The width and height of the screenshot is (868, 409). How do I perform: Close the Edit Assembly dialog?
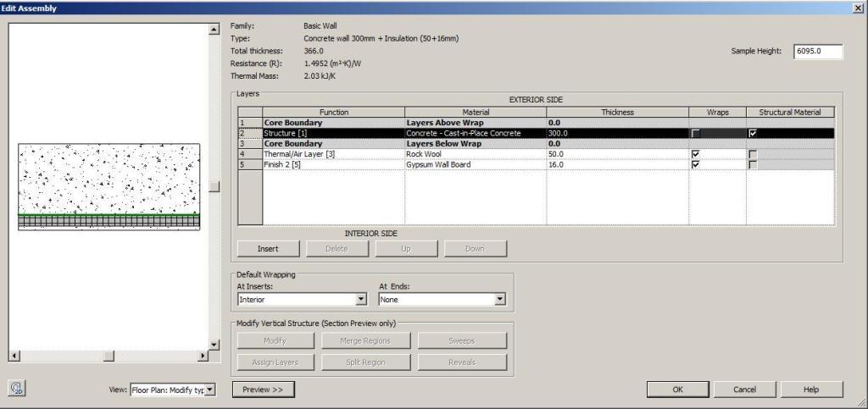click(860, 8)
